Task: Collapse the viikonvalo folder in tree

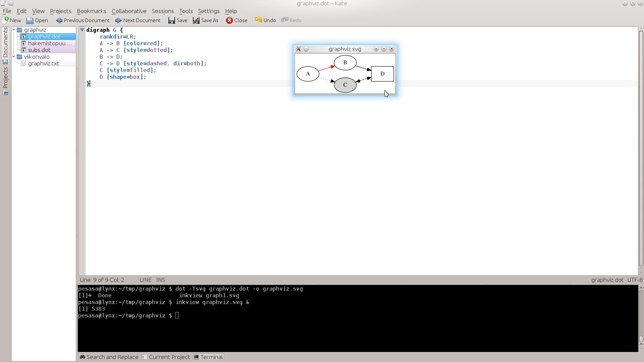Action: click(x=14, y=57)
